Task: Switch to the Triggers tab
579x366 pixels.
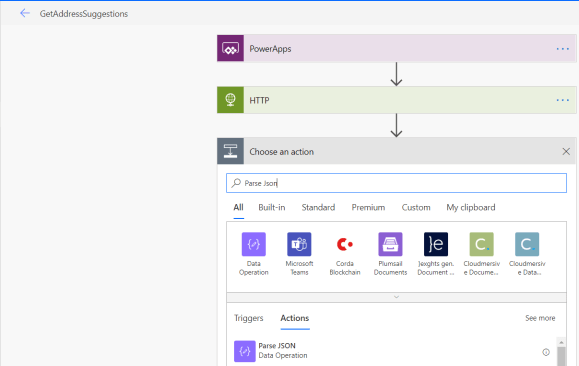Action: (249, 318)
